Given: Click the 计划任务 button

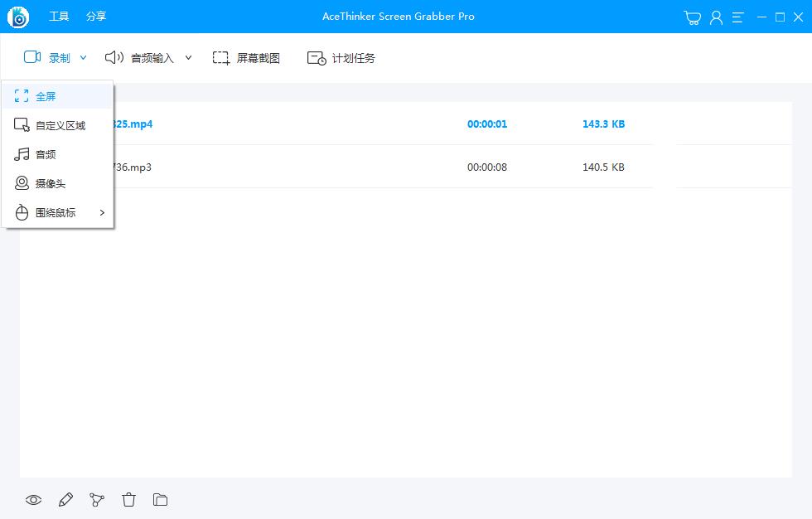Looking at the screenshot, I should (x=341, y=58).
